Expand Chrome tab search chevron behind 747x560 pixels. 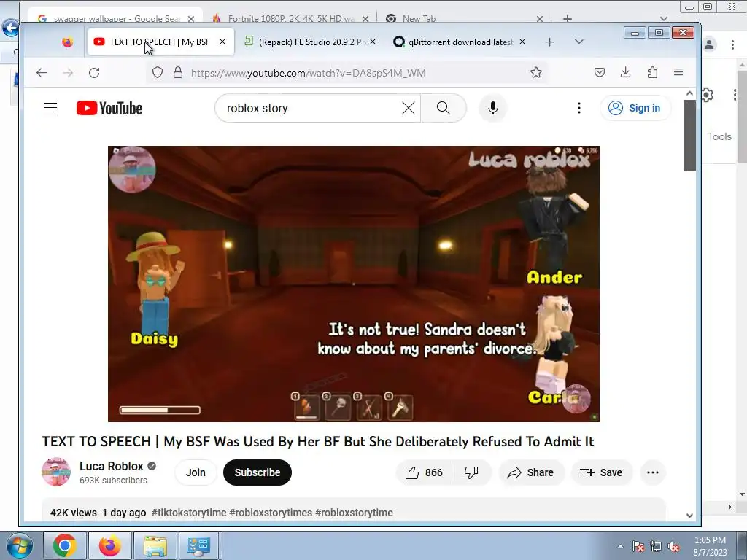(x=664, y=18)
